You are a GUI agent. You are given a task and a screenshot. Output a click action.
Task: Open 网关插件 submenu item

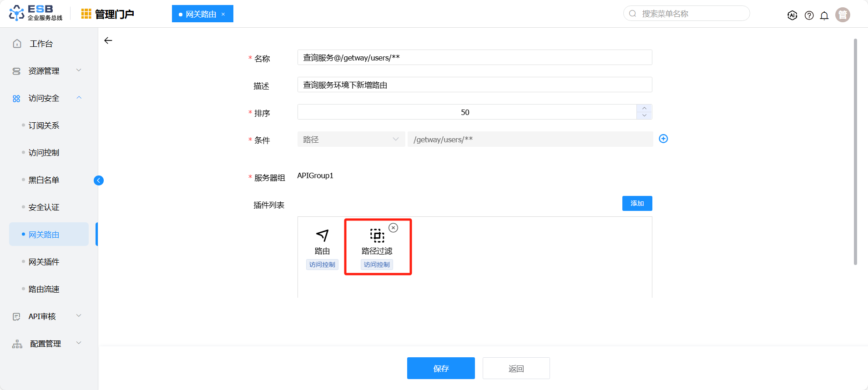[x=44, y=262]
